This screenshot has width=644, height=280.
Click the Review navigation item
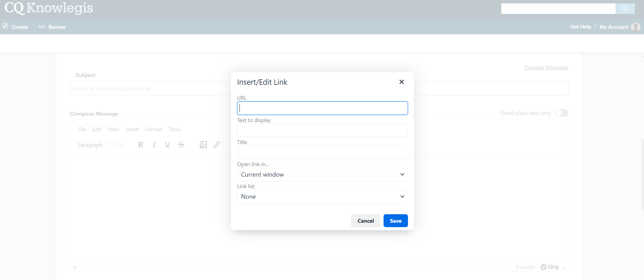(x=52, y=27)
